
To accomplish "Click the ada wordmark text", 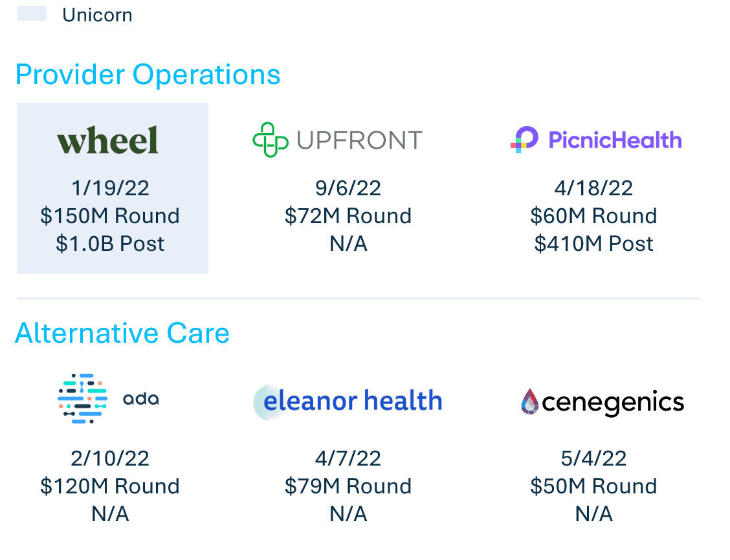I will 140,399.
